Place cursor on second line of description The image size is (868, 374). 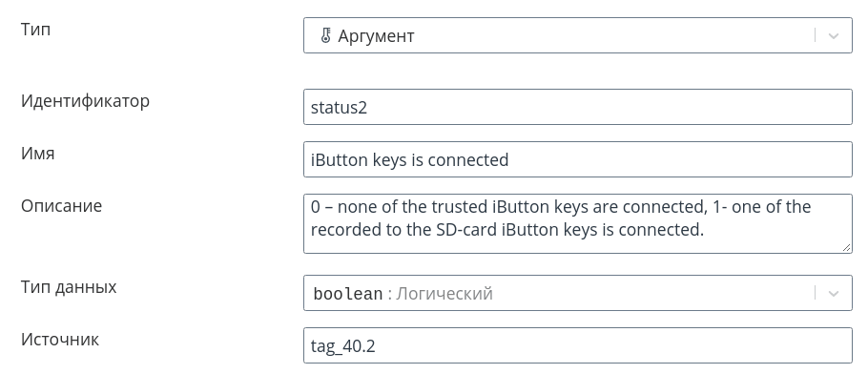507,229
